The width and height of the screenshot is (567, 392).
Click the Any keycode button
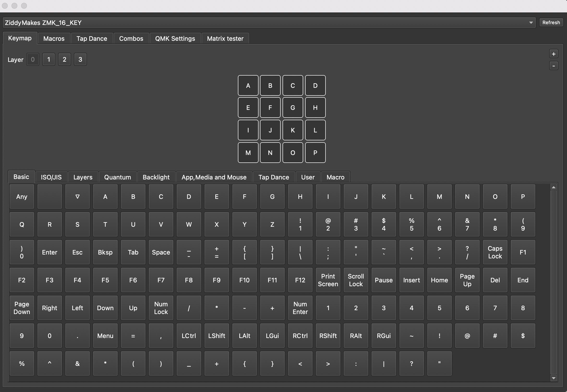(22, 196)
